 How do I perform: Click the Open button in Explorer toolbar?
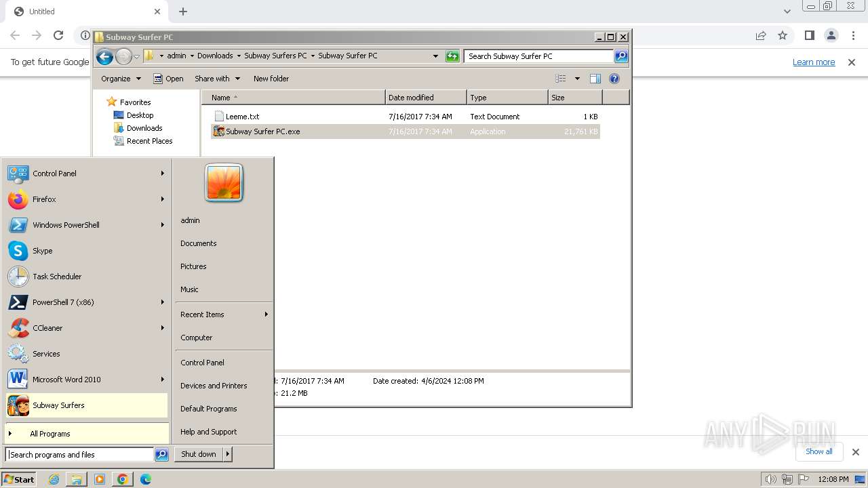click(168, 79)
